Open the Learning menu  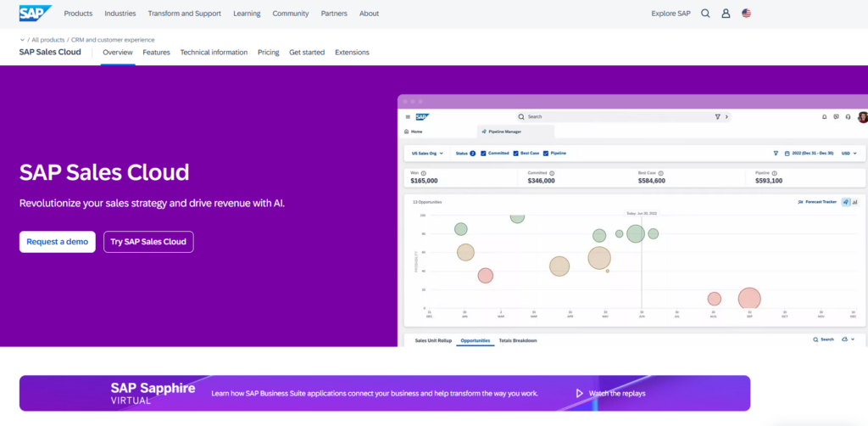pyautogui.click(x=247, y=14)
